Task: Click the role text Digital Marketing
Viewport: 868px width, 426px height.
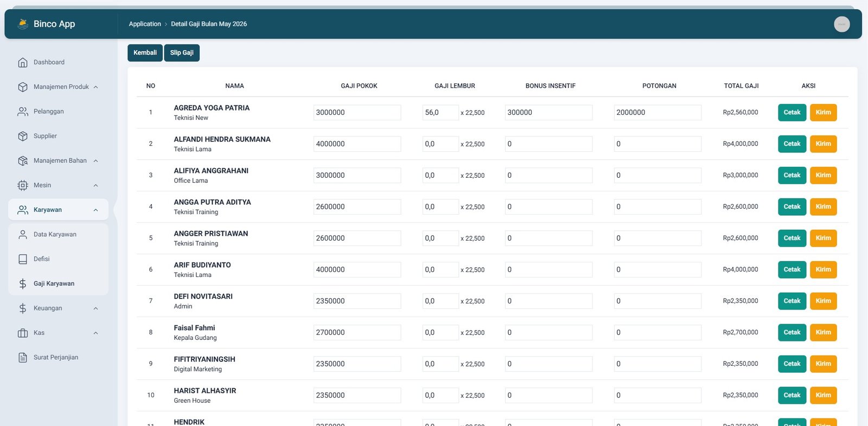Action: pyautogui.click(x=198, y=369)
